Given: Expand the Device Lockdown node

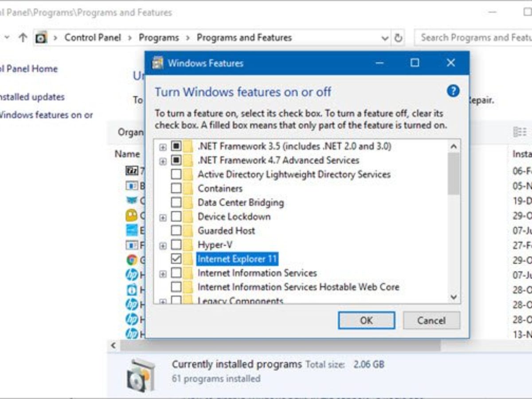Looking at the screenshot, I should (x=163, y=217).
